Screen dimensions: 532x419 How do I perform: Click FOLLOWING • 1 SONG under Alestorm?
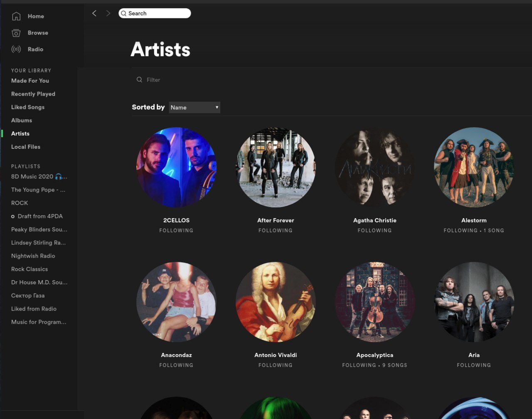point(474,230)
